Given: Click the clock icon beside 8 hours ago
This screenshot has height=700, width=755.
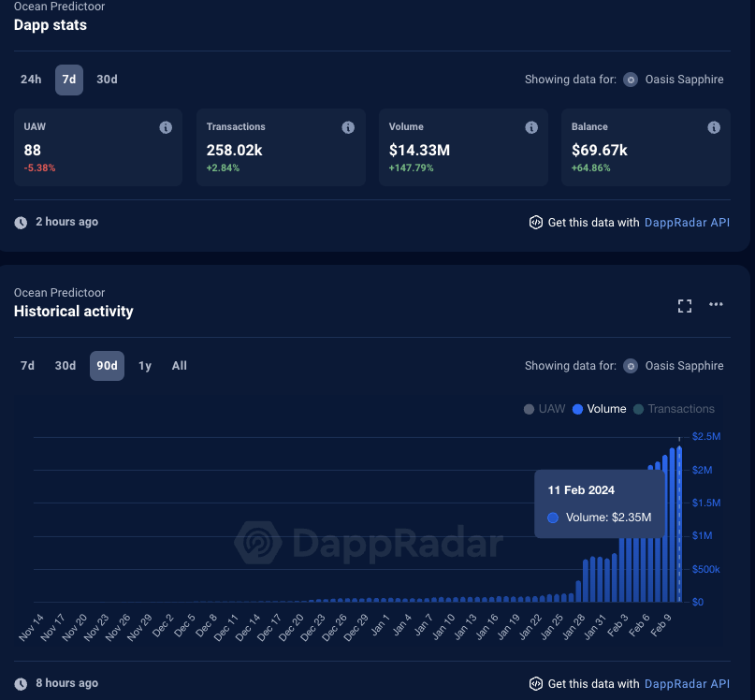Looking at the screenshot, I should pyautogui.click(x=21, y=683).
